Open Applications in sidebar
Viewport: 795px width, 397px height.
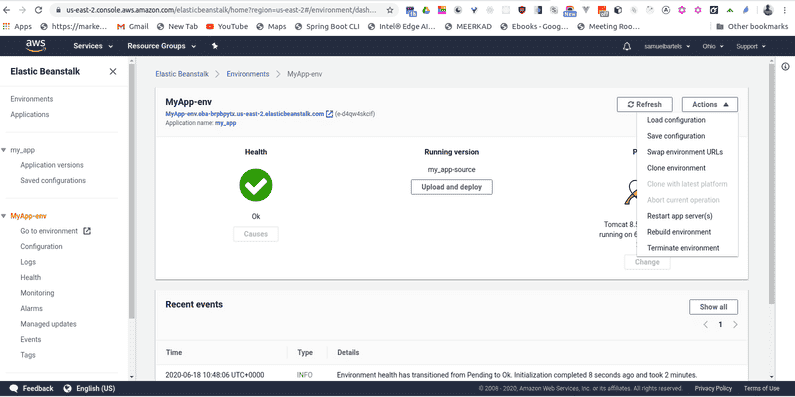point(29,115)
